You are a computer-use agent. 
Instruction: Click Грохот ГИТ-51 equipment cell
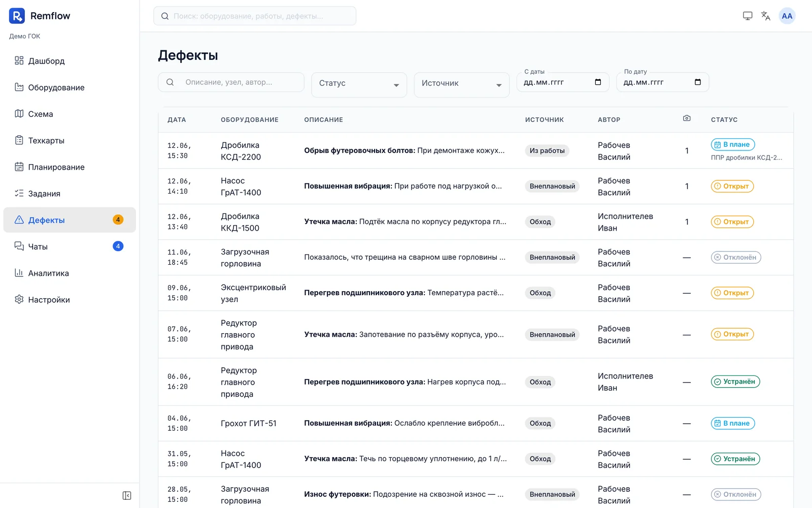pyautogui.click(x=249, y=423)
